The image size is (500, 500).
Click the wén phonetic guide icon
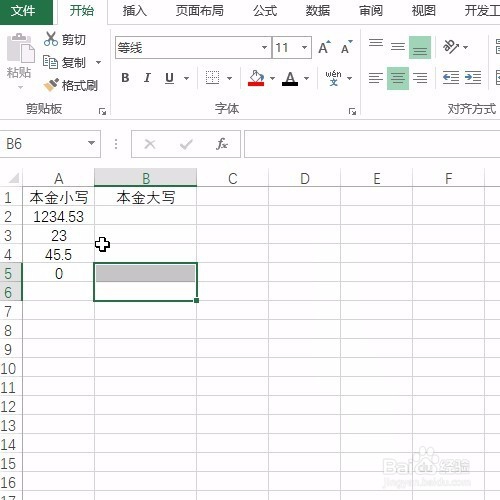click(333, 78)
